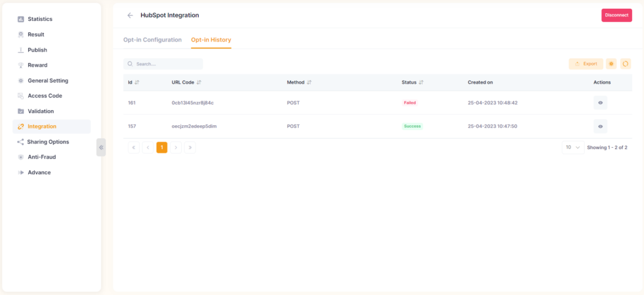
Task: Click the Access Code icon
Action: (21, 96)
